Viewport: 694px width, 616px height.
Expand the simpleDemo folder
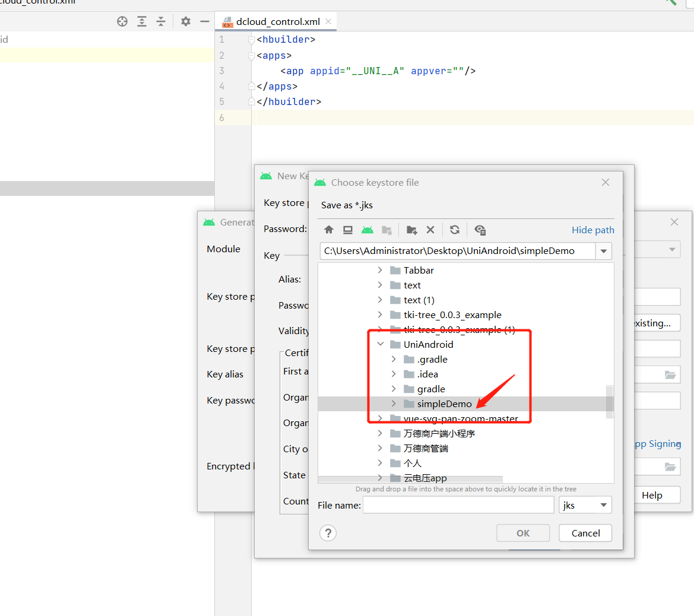coord(394,404)
